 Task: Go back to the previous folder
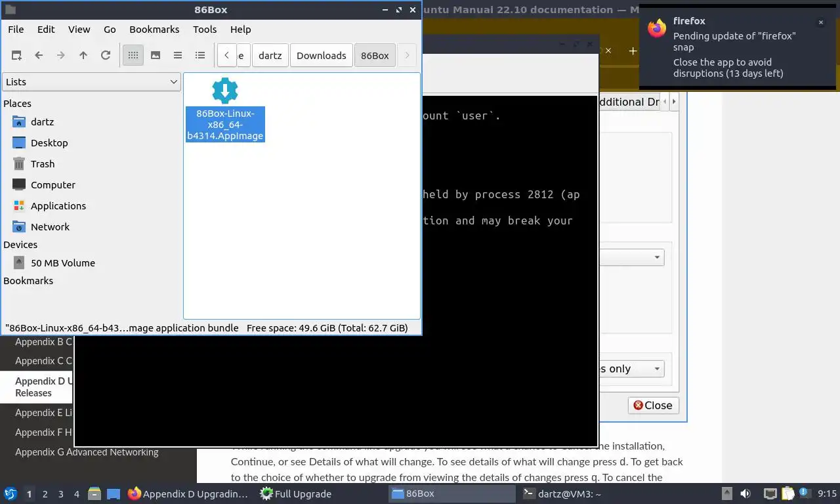point(39,55)
